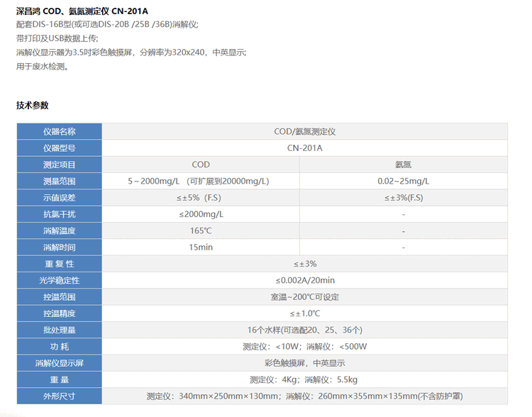This screenshot has height=417, width=532.
Task: Click the 彩色触摸屏，中英显示 cell
Action: (305, 363)
